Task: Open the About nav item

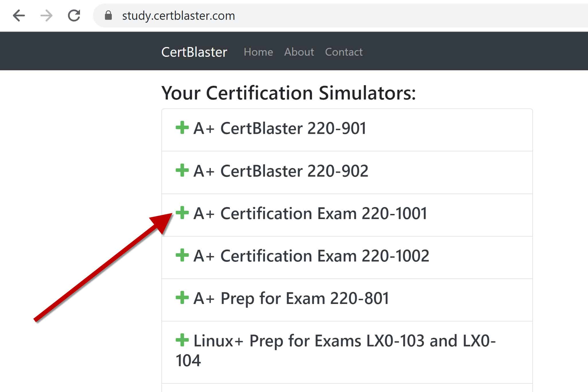Action: (299, 52)
